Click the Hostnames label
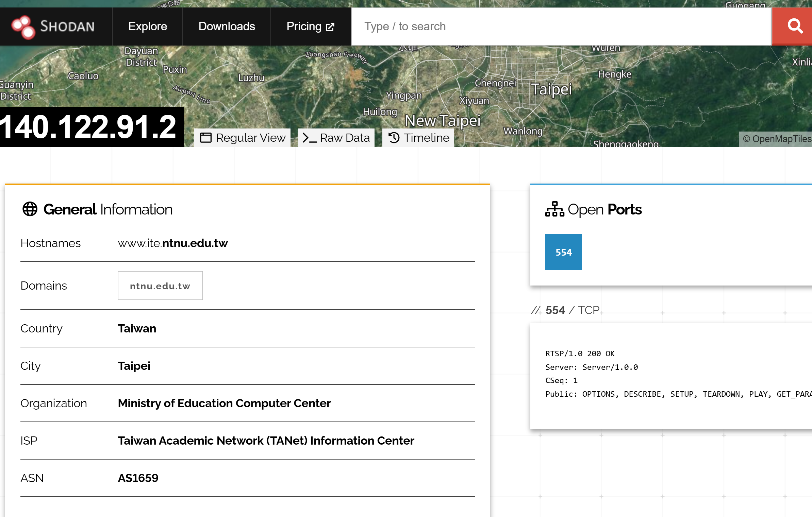812x517 pixels. (51, 243)
